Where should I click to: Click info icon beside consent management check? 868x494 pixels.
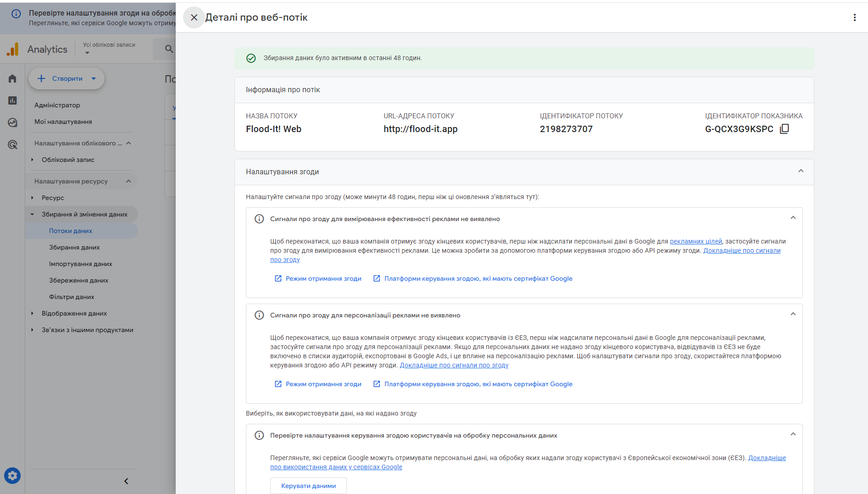coord(259,435)
